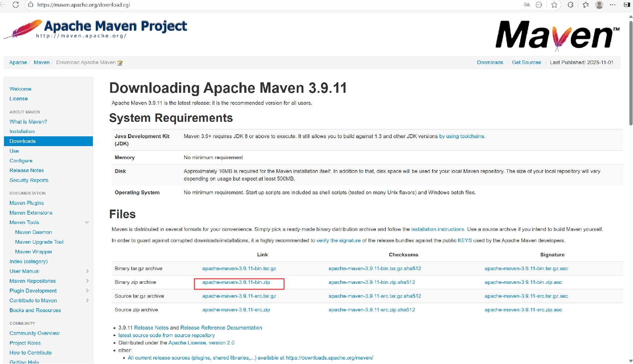Open Project Roles in the sidebar
The width and height of the screenshot is (633, 364).
pyautogui.click(x=25, y=343)
